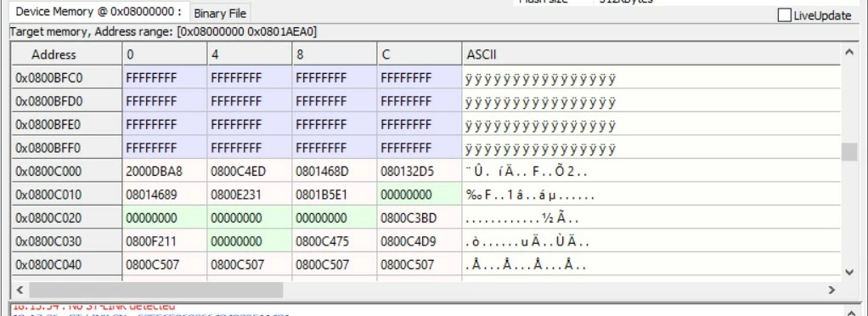The width and height of the screenshot is (868, 316).
Task: Click the horizontal scrollbar right arrow
Action: (831, 290)
